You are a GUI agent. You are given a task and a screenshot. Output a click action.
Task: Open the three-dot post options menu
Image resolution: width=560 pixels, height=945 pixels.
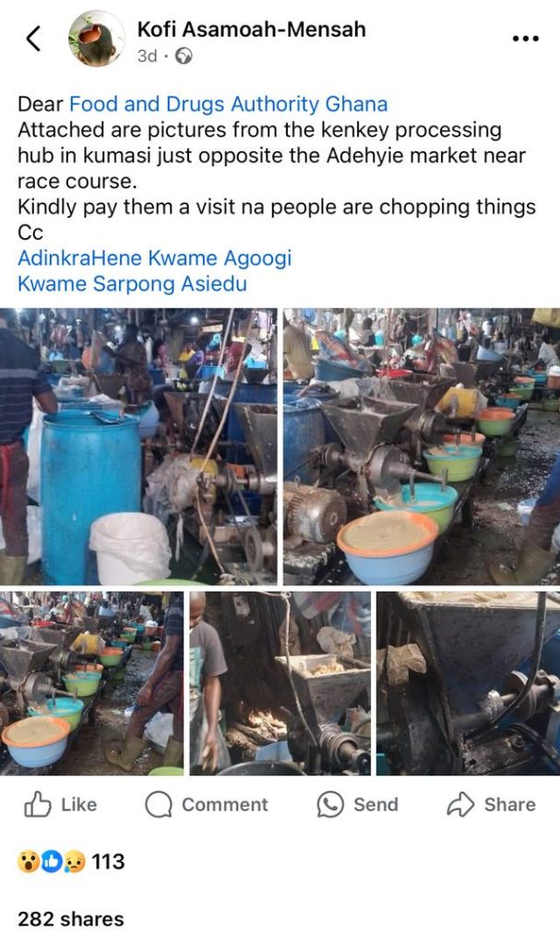pyautogui.click(x=524, y=39)
